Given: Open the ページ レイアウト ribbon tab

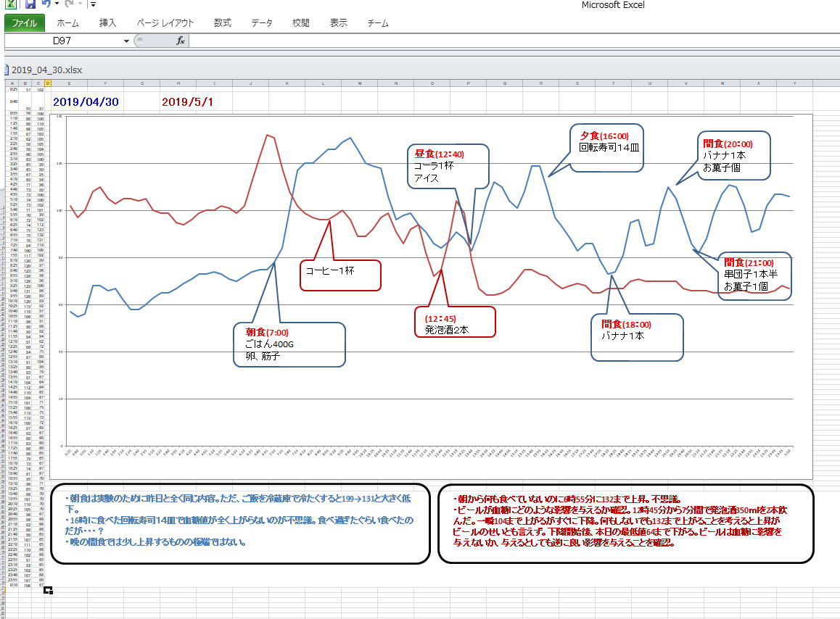Looking at the screenshot, I should [x=165, y=23].
